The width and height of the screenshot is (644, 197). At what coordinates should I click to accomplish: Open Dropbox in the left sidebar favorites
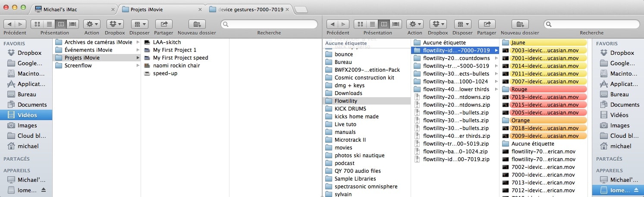click(29, 53)
